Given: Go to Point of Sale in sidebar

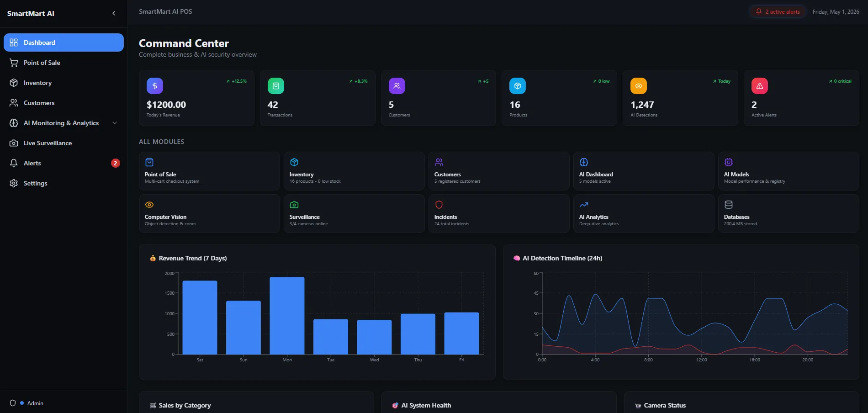Looking at the screenshot, I should 64,63.
